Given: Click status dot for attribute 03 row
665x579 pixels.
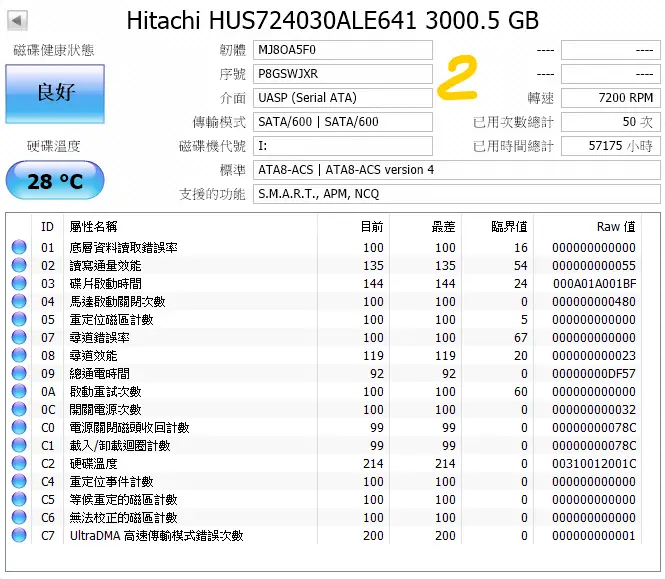Looking at the screenshot, I should (19, 283).
